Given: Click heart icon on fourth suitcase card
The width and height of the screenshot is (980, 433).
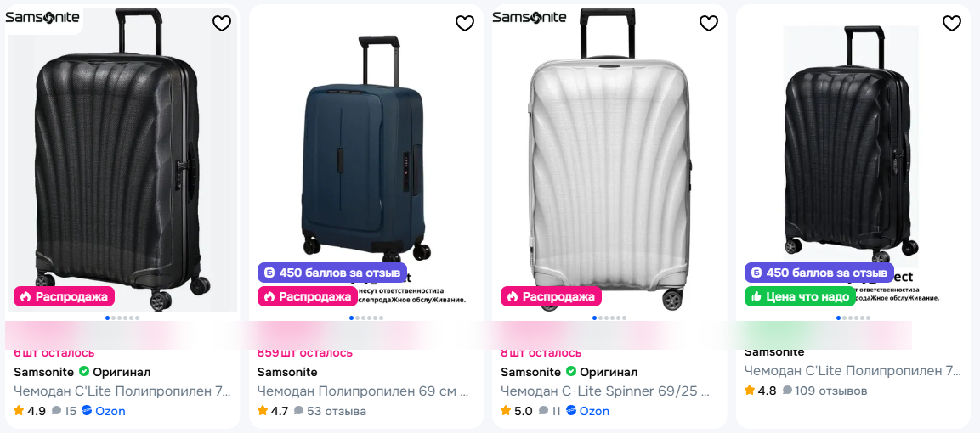Looking at the screenshot, I should point(952,24).
